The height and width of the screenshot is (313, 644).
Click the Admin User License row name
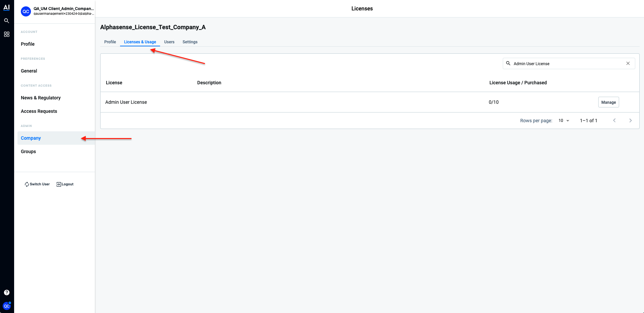pos(126,102)
